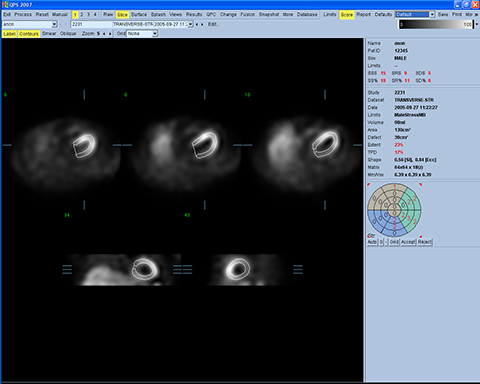Click the vertical long-axis slice image
This screenshot has height=384, width=480.
(243, 270)
